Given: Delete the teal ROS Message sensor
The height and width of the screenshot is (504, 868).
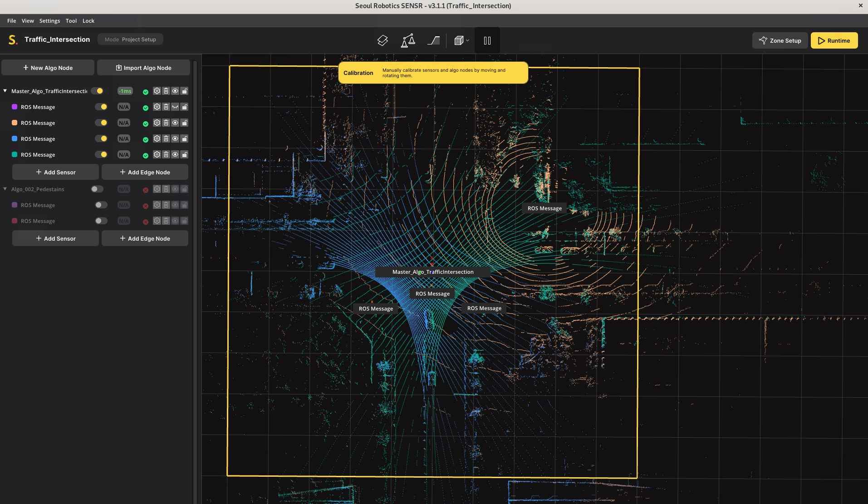Looking at the screenshot, I should point(166,154).
